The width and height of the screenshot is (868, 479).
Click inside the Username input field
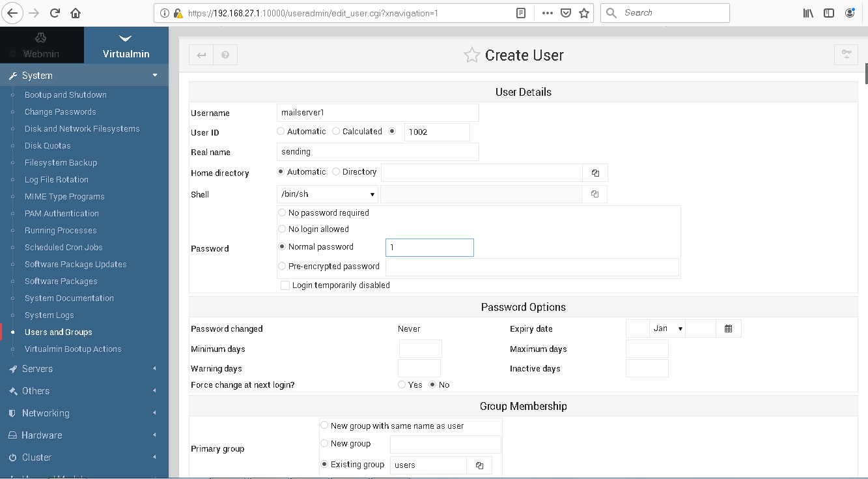(x=377, y=112)
